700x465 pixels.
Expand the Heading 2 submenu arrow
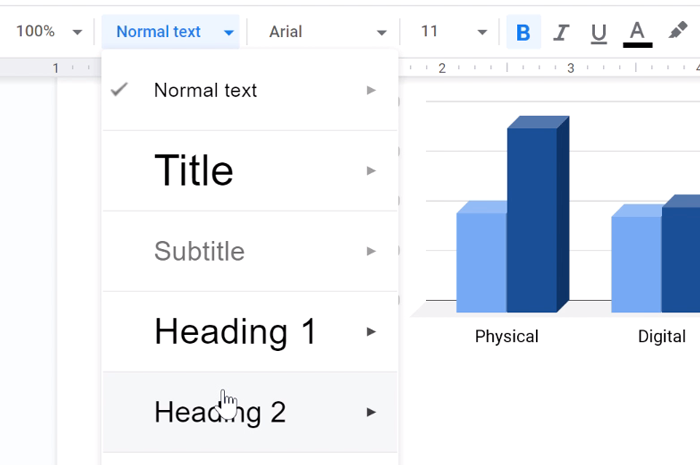[x=371, y=412]
